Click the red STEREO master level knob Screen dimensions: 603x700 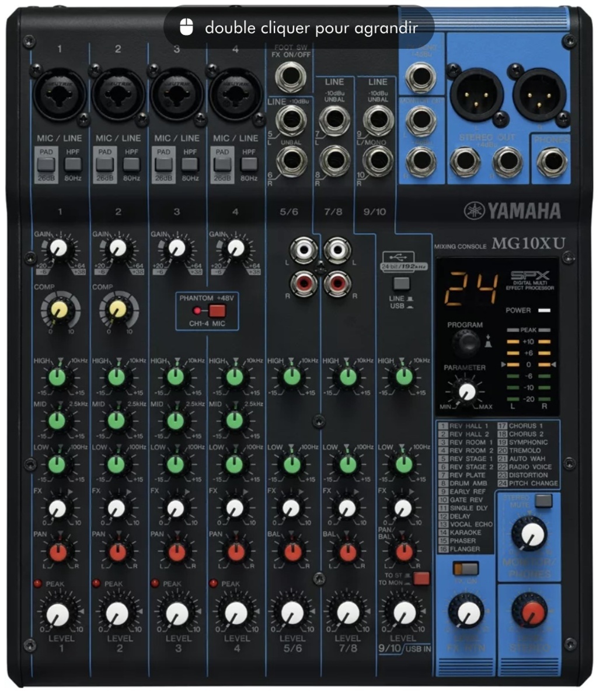[529, 612]
